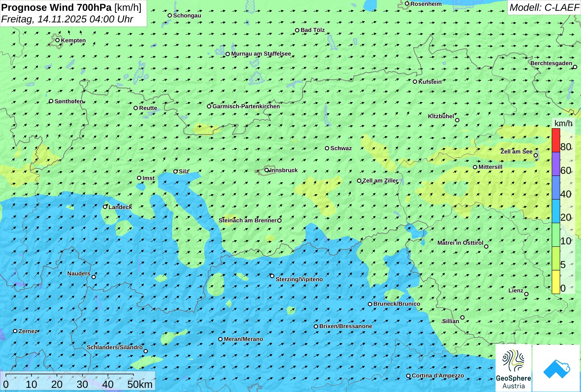Click the Mittersill location marker
The width and height of the screenshot is (581, 392).
[x=475, y=167]
